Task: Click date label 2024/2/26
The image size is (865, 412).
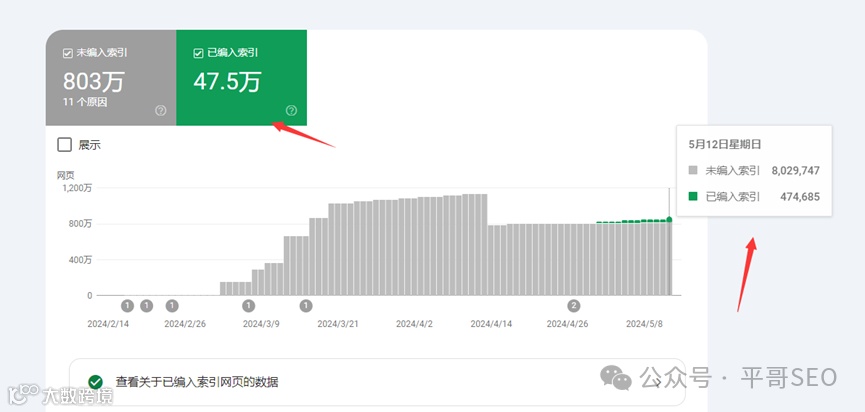Action: 185,324
